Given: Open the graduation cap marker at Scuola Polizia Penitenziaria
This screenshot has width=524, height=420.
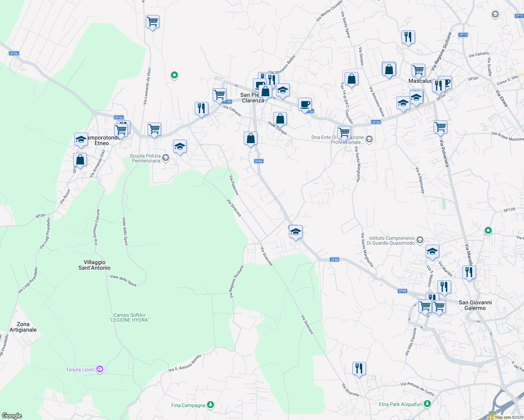Looking at the screenshot, I should pos(180,146).
